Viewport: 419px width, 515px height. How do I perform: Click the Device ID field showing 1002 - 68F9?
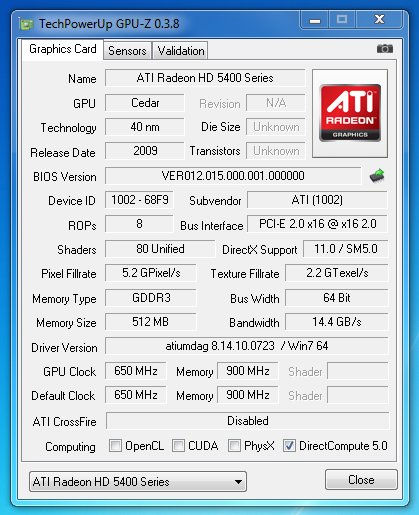click(139, 200)
